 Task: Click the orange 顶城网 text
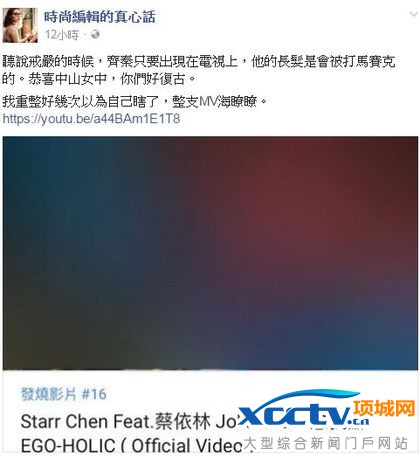coord(384,408)
